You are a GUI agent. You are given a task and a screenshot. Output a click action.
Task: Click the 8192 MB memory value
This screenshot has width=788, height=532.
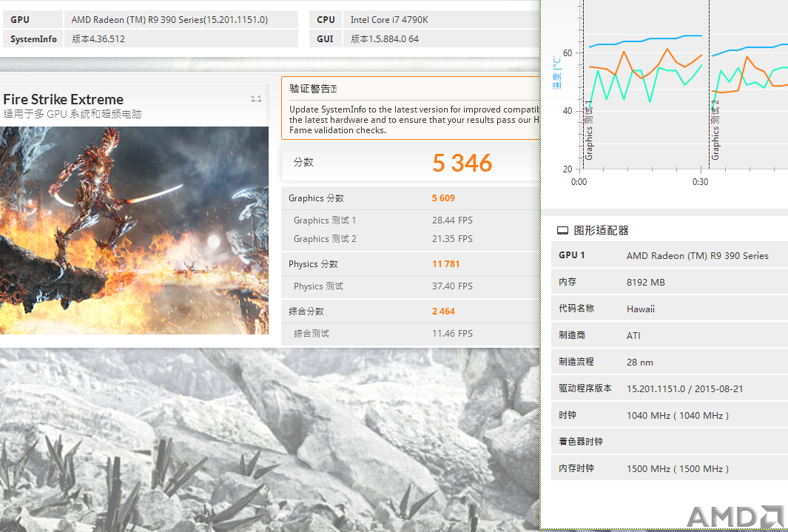(645, 283)
